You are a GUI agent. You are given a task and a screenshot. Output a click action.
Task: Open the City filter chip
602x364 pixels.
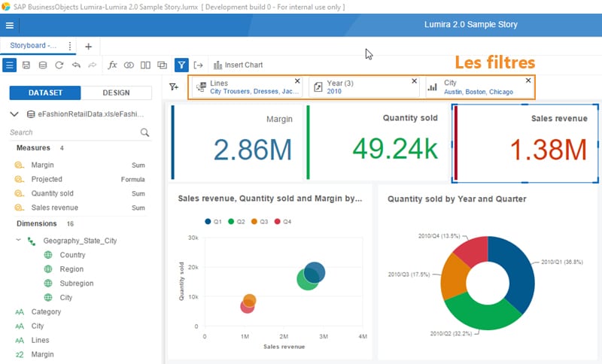(479, 87)
